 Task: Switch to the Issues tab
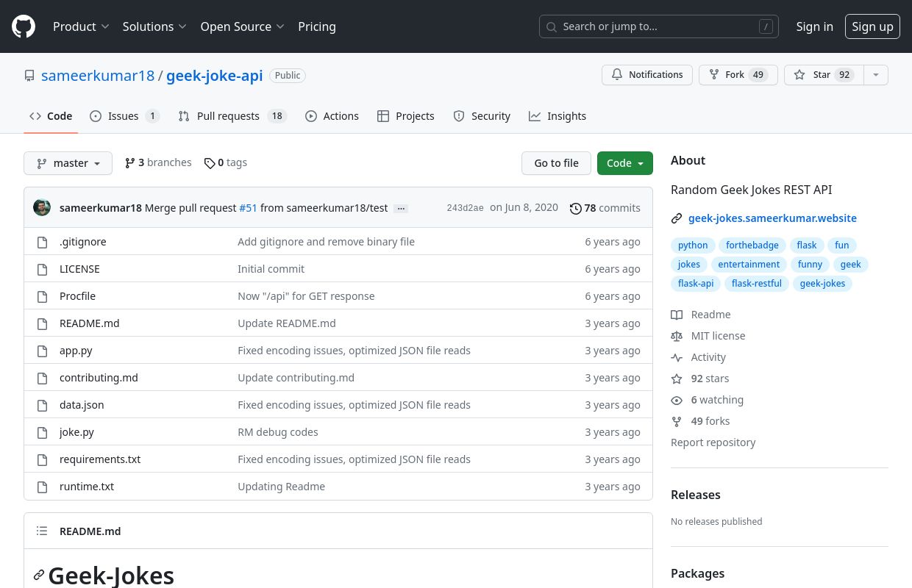124,116
